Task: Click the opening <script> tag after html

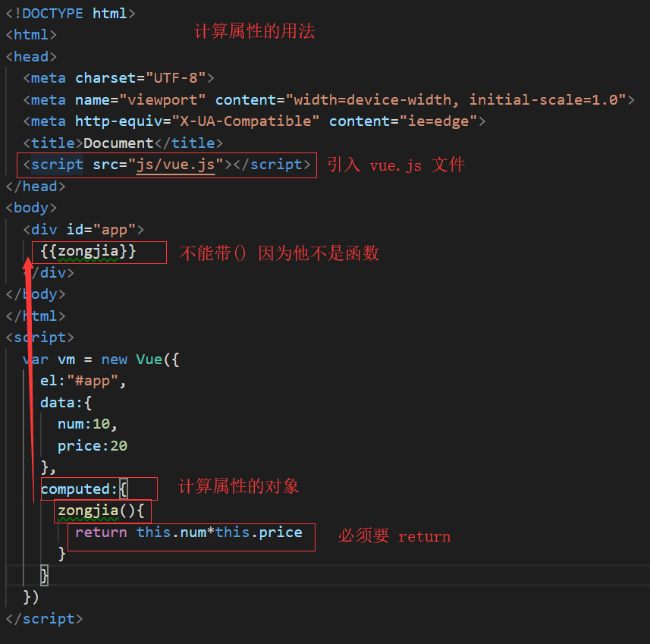Action: (39, 337)
